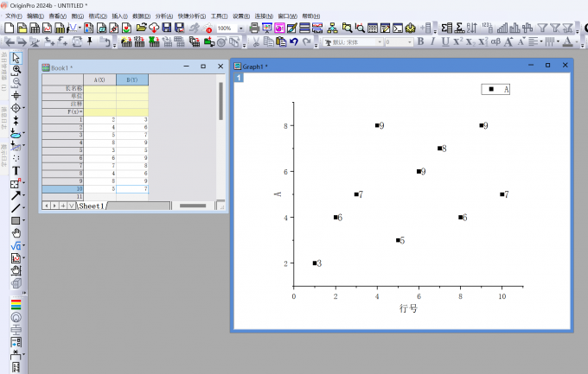
Task: Expand the font color dropdown arrow
Action: click(576, 41)
